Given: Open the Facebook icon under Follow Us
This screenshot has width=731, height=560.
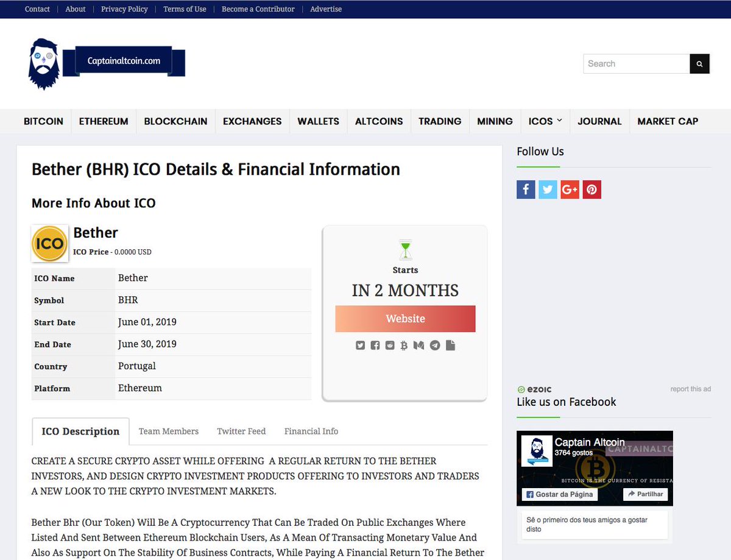Looking at the screenshot, I should pos(526,190).
